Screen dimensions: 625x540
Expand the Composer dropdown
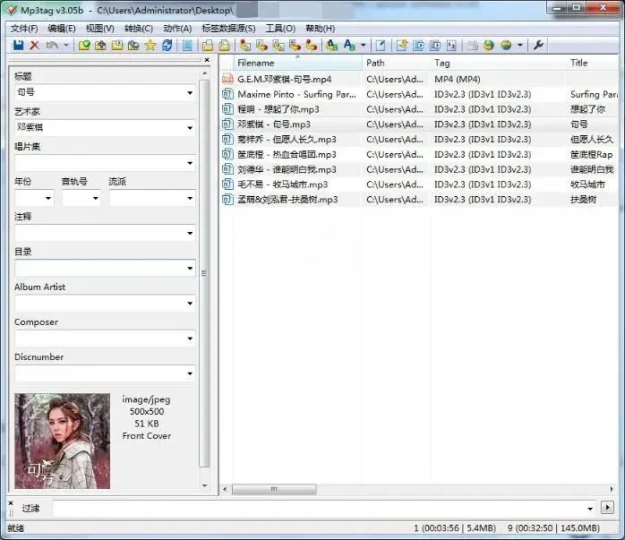point(190,338)
